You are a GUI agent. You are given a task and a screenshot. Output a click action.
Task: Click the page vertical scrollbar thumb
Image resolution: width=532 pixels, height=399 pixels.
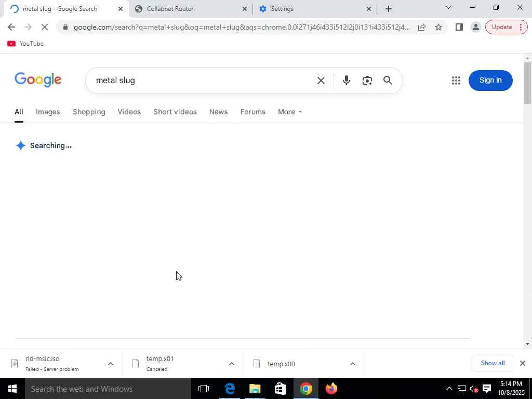point(527,83)
